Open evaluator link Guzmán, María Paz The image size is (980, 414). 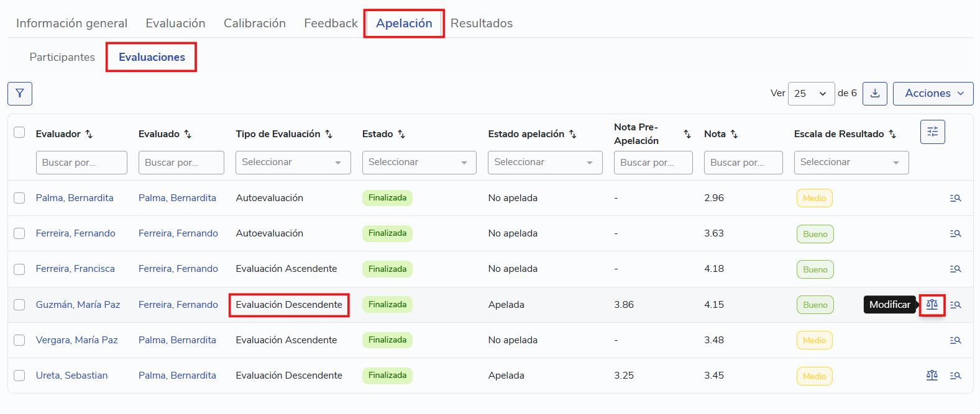tap(78, 305)
